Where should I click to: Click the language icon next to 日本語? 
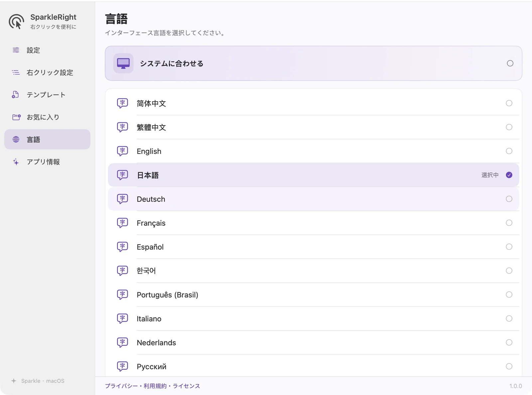pyautogui.click(x=122, y=175)
